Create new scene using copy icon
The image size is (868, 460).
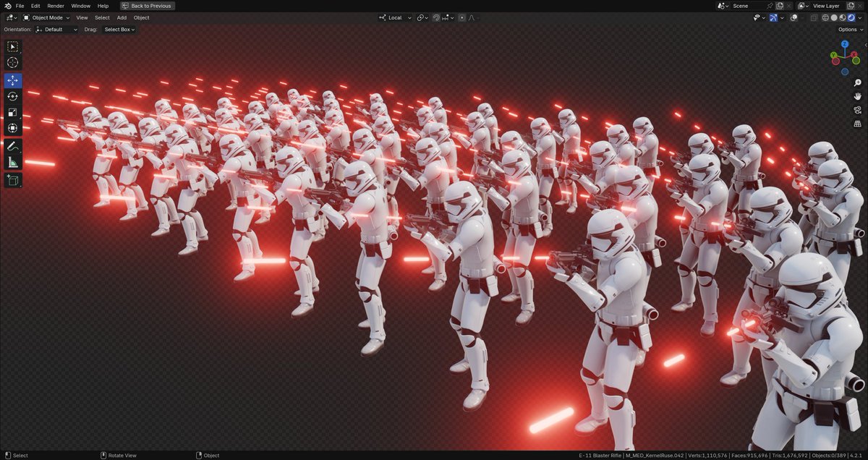tap(780, 6)
